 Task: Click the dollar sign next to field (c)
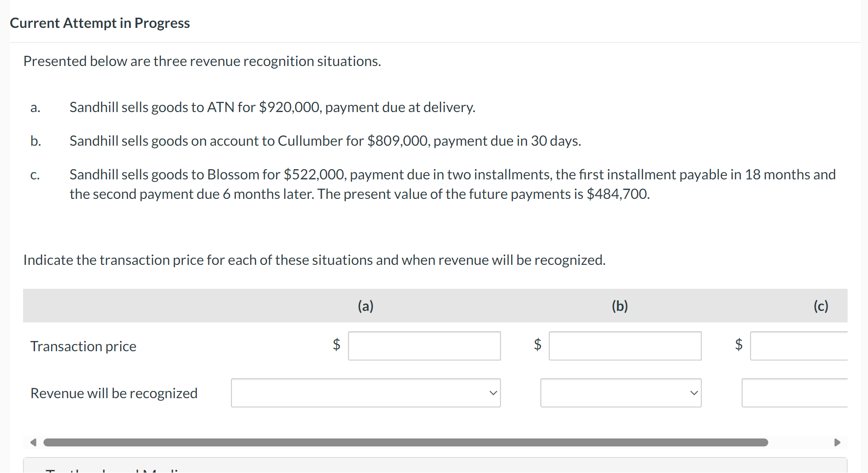point(738,345)
